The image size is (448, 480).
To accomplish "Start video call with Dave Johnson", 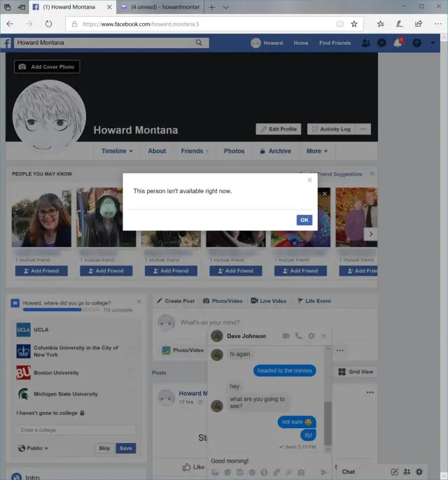I will click(x=286, y=336).
